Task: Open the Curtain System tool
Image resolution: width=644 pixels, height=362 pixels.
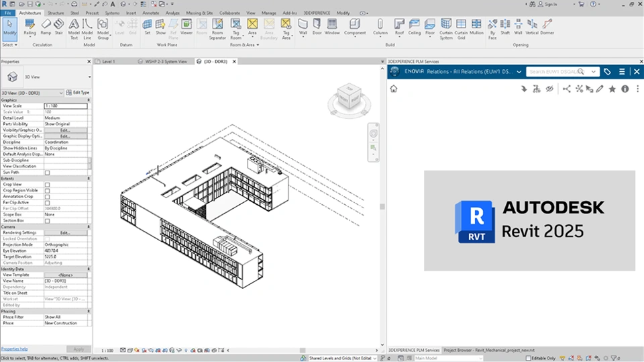Action: pos(446,29)
